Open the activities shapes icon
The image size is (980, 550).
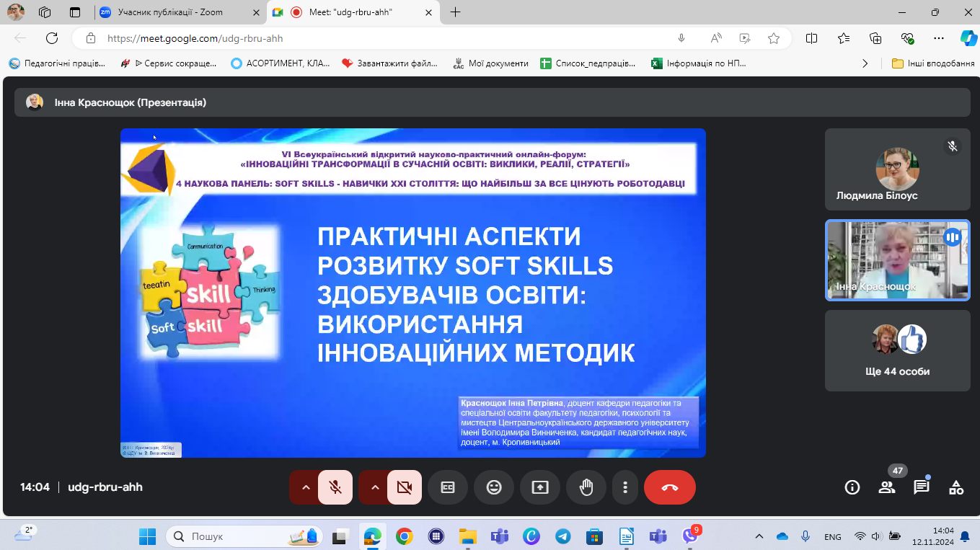pos(956,487)
